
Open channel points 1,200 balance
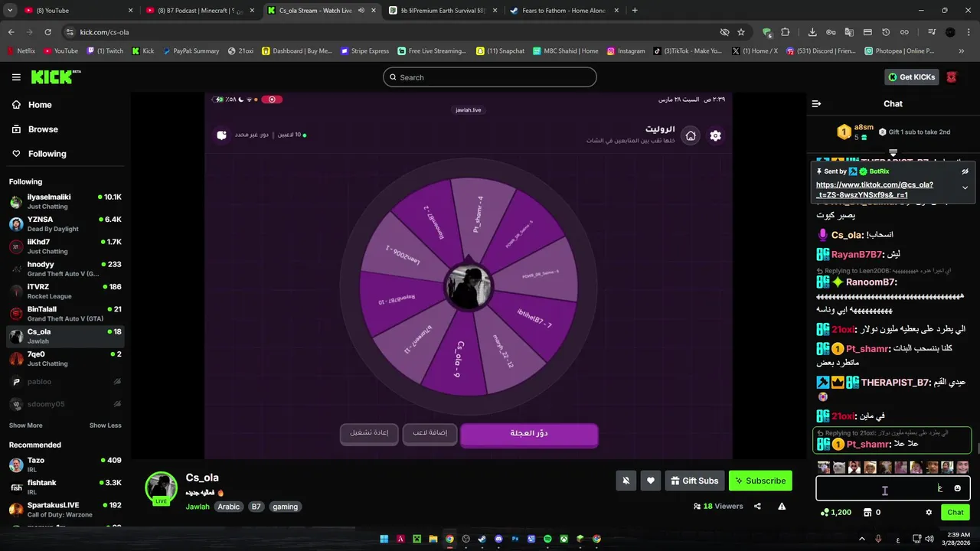pos(835,512)
